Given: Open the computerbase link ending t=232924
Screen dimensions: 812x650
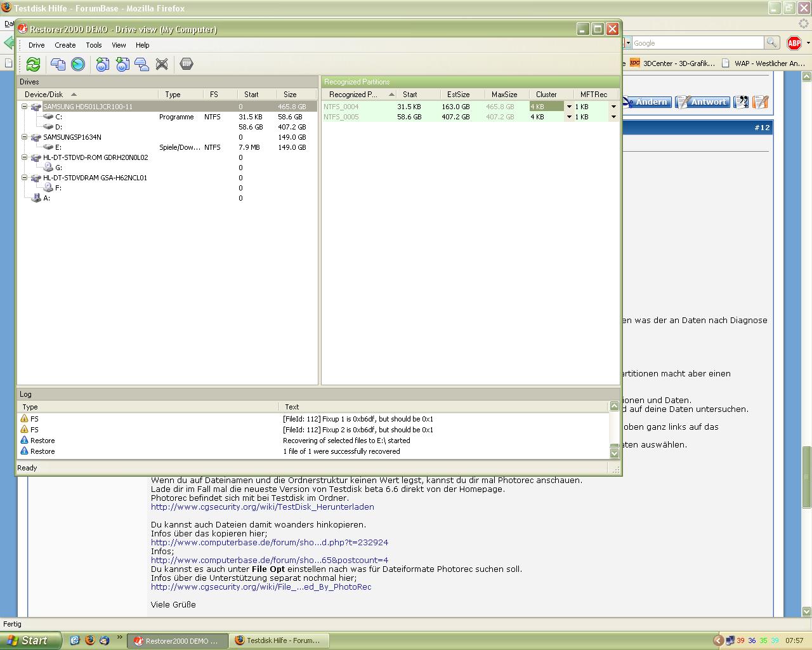Looking at the screenshot, I should [270, 542].
